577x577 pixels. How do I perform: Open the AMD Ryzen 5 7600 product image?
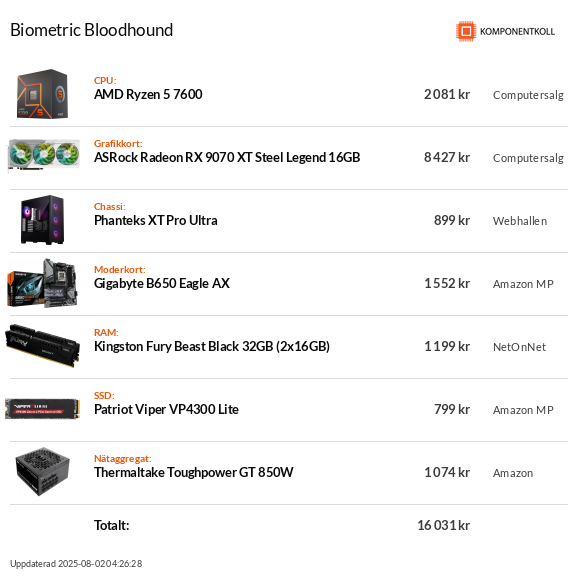[x=43, y=94]
